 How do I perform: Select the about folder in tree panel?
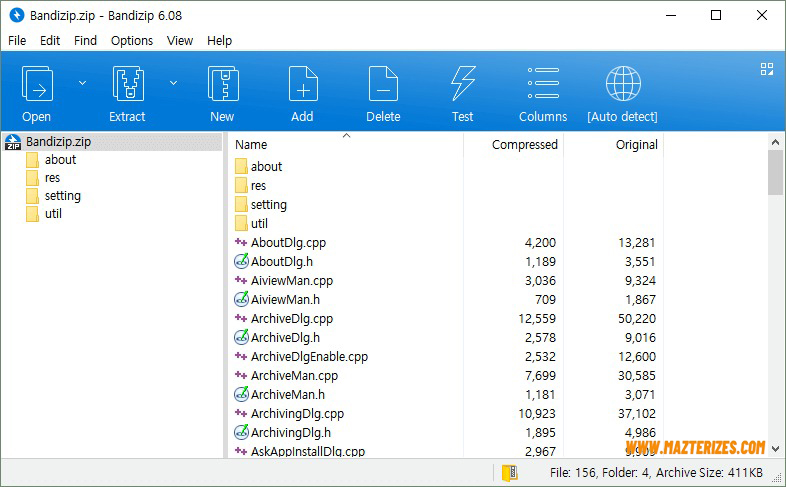click(x=60, y=160)
